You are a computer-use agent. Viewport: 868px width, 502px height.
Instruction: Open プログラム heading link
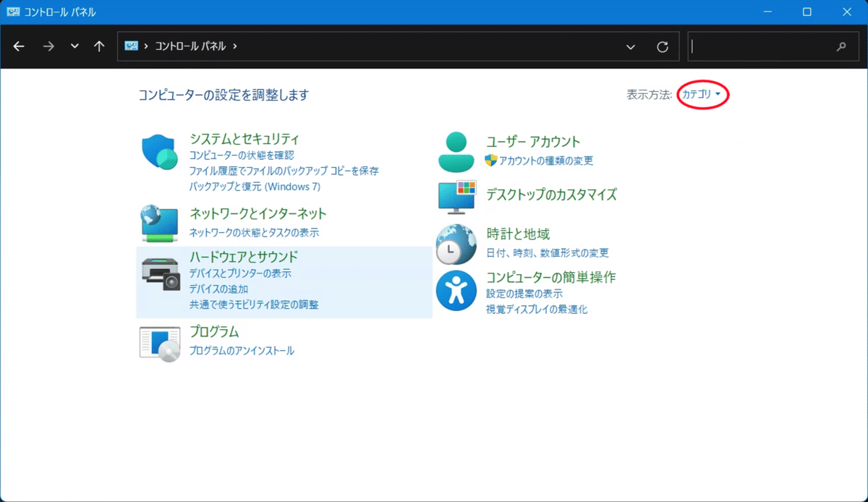214,332
